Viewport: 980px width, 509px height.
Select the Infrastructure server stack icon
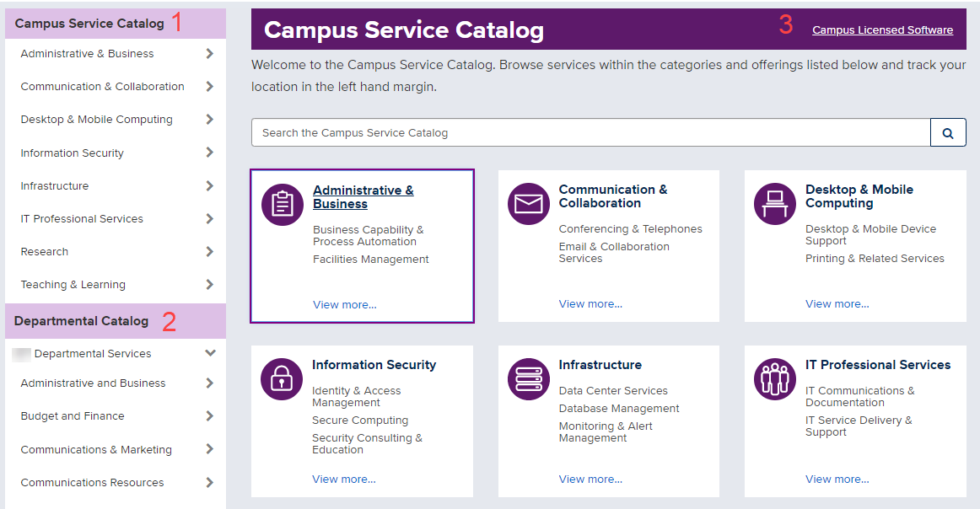pos(528,379)
